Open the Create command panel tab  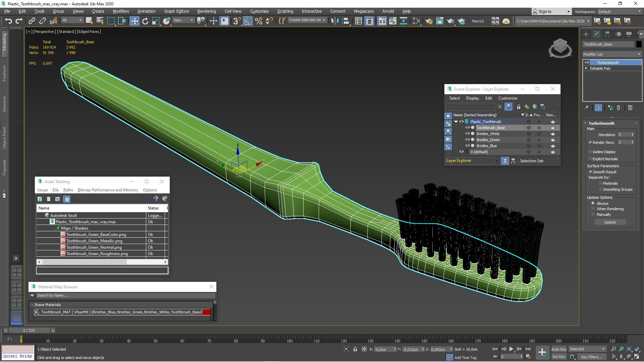(586, 34)
